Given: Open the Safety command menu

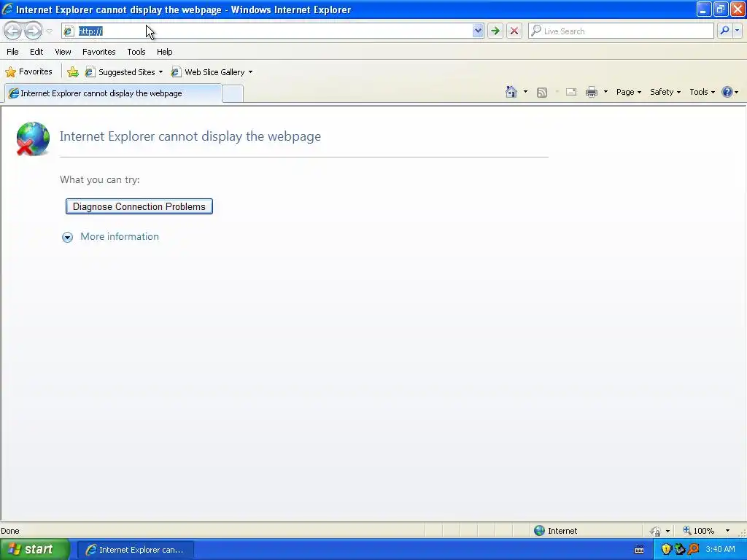Looking at the screenshot, I should click(665, 92).
